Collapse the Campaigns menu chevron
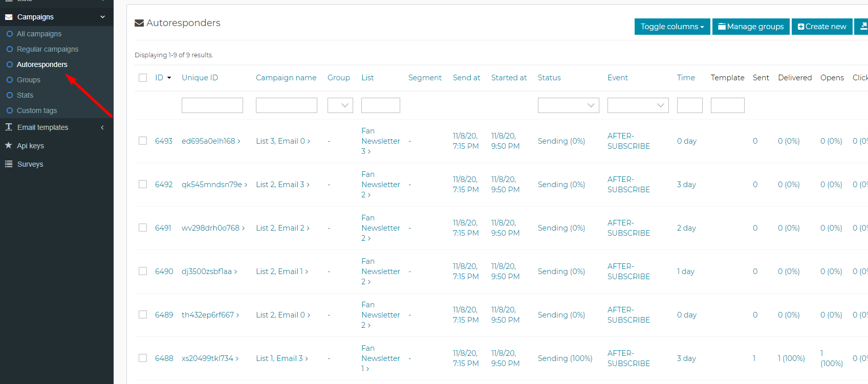The width and height of the screenshot is (868, 384). pos(102,17)
